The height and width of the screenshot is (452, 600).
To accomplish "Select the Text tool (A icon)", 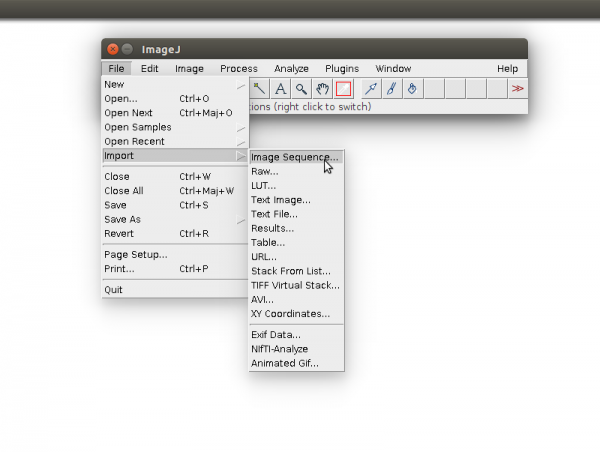I will [280, 89].
